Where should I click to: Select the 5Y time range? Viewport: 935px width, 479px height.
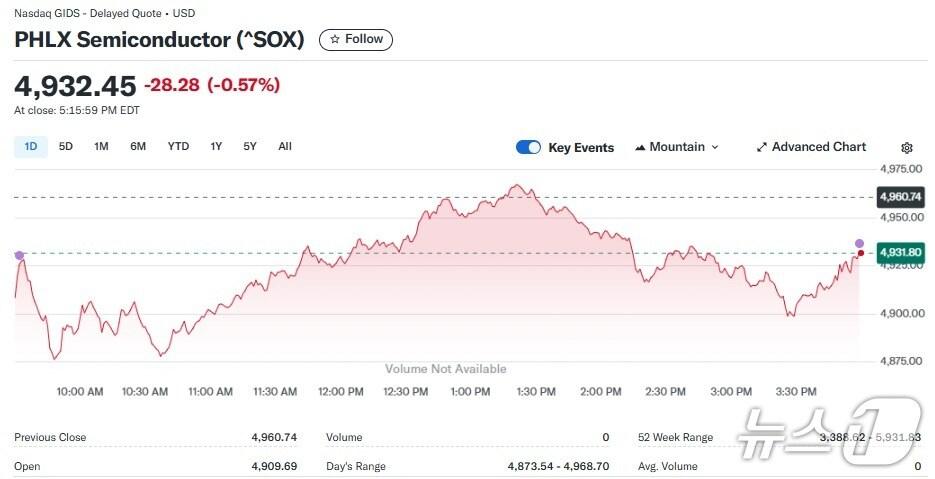tap(250, 146)
